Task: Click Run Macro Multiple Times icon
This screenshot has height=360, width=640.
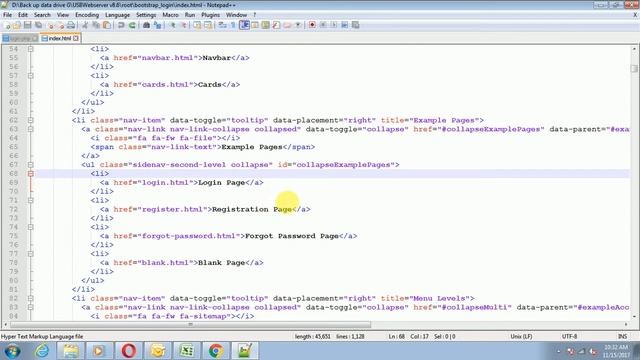Action: [x=344, y=25]
